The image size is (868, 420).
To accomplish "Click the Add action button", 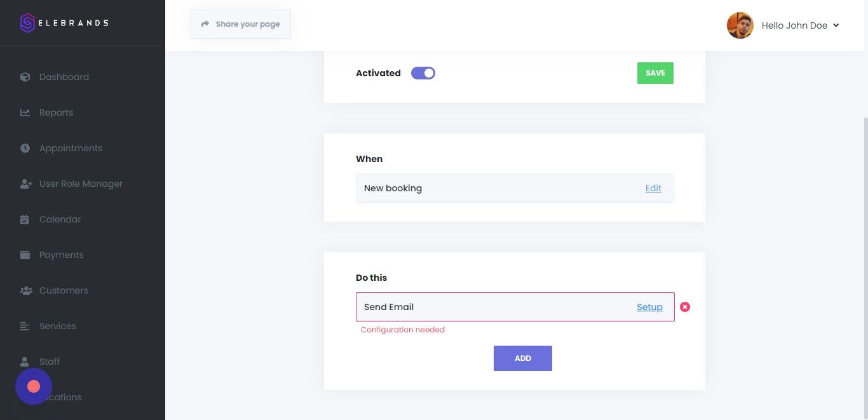I will click(x=522, y=358).
